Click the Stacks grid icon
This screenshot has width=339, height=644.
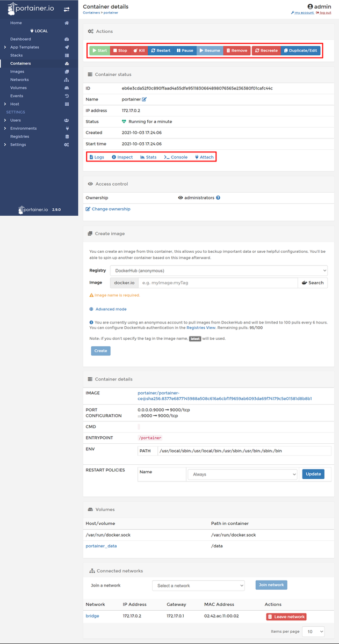pyautogui.click(x=67, y=55)
